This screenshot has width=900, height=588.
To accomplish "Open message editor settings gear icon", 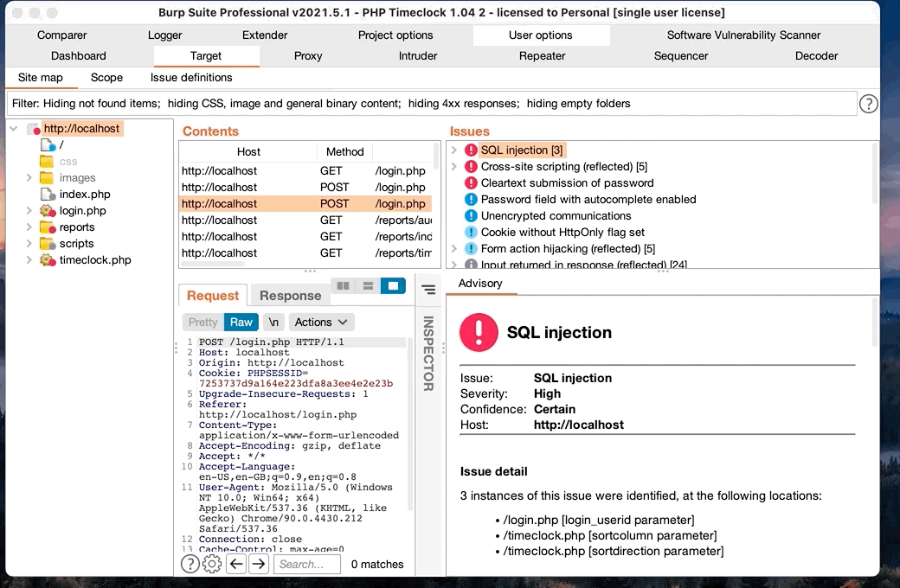I will tap(212, 565).
